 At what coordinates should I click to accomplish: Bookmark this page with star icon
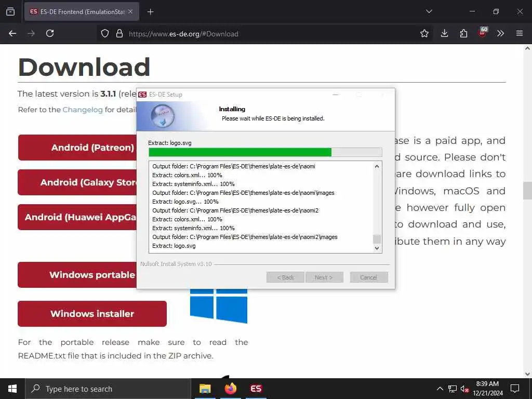424,33
